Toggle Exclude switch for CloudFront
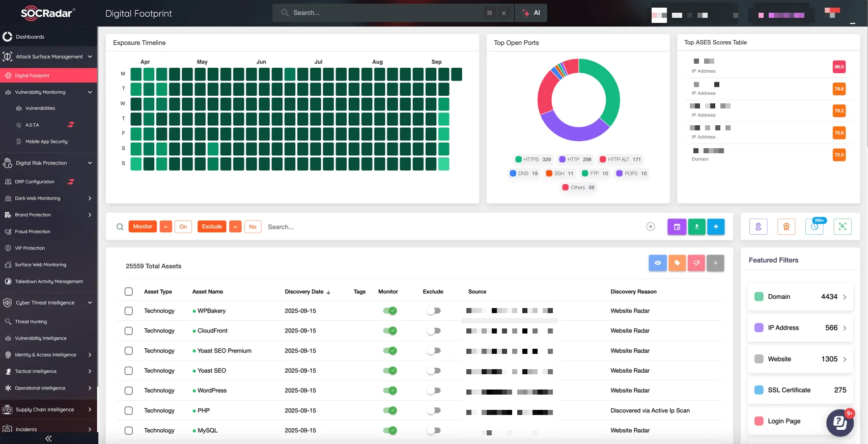The image size is (868, 444). click(x=434, y=331)
